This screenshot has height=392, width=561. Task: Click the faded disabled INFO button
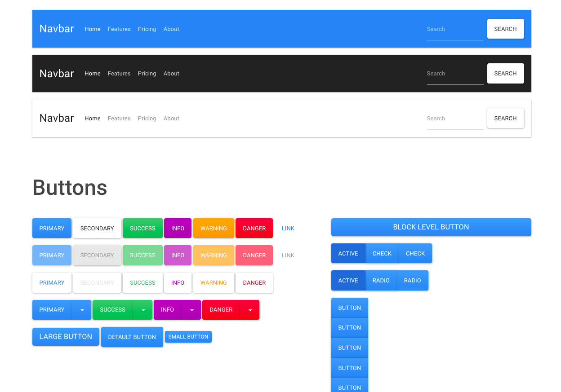[x=178, y=255]
